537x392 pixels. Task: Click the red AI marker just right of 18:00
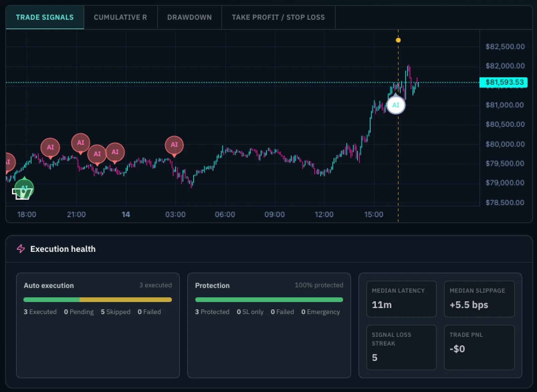(x=50, y=147)
